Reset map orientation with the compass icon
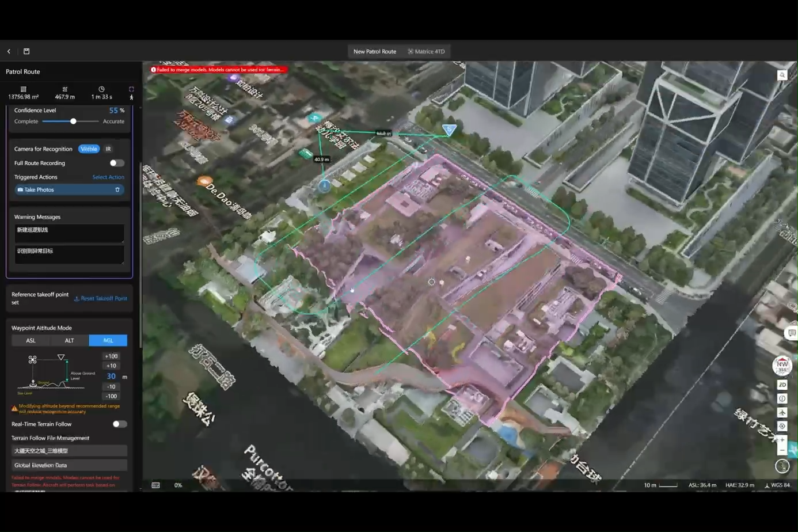Screen dimensions: 798x532 (782, 366)
